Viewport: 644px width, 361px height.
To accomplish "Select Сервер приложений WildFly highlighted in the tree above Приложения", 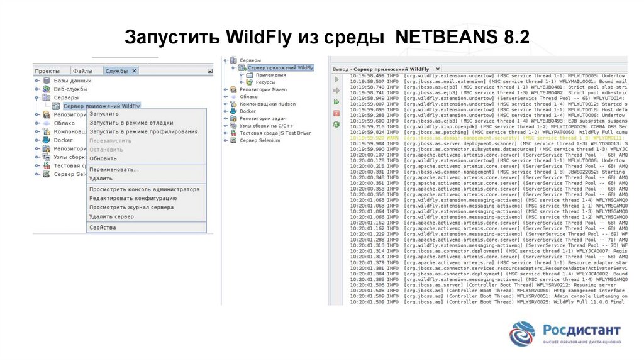I will (x=280, y=68).
